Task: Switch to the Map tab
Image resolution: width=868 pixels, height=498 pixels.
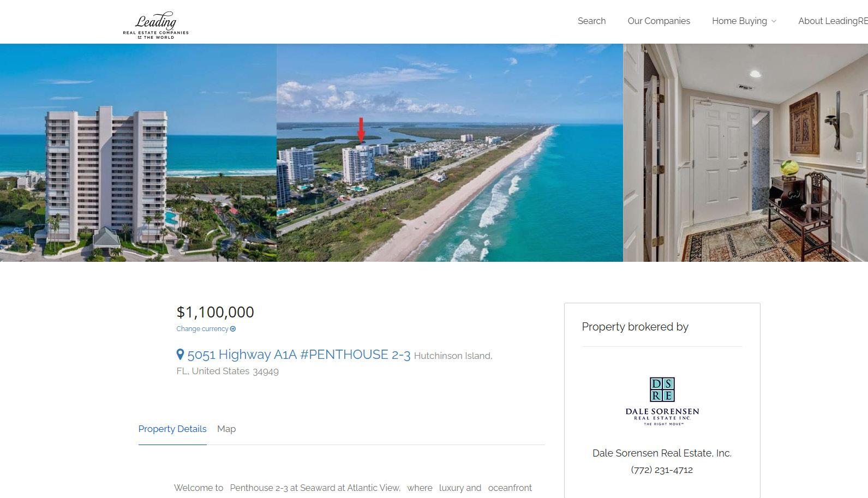Action: 226,429
